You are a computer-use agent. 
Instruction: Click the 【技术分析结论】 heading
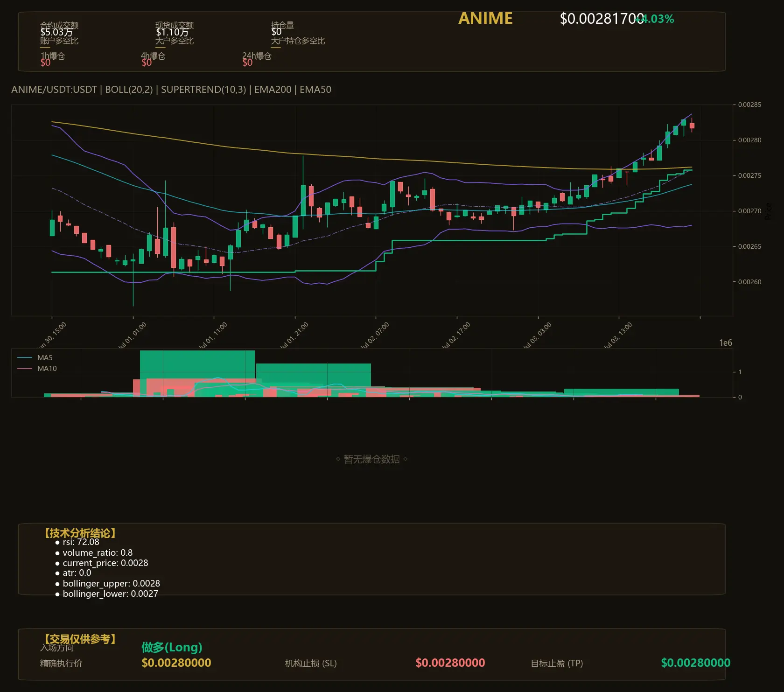(x=80, y=533)
